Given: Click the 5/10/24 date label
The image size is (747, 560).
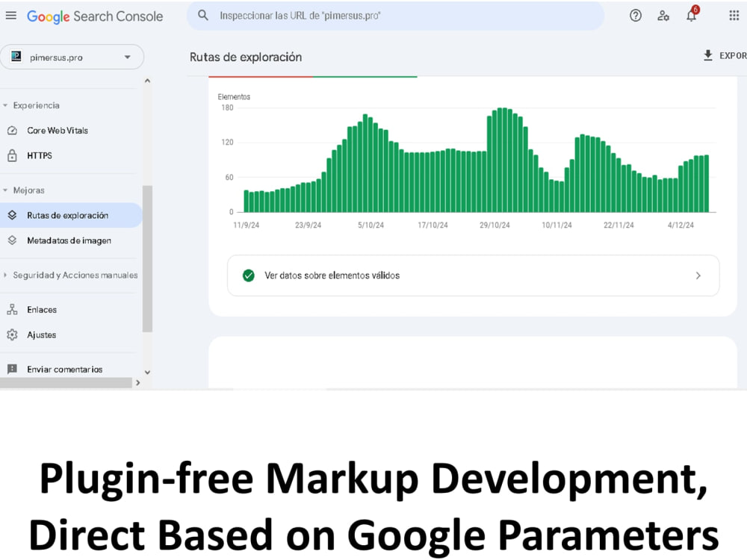Looking at the screenshot, I should [x=371, y=225].
